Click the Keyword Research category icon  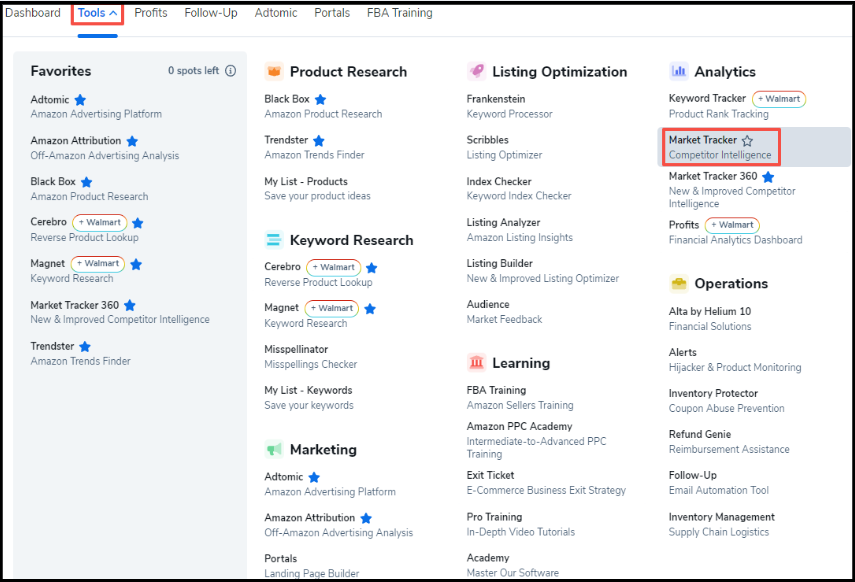[x=273, y=240]
